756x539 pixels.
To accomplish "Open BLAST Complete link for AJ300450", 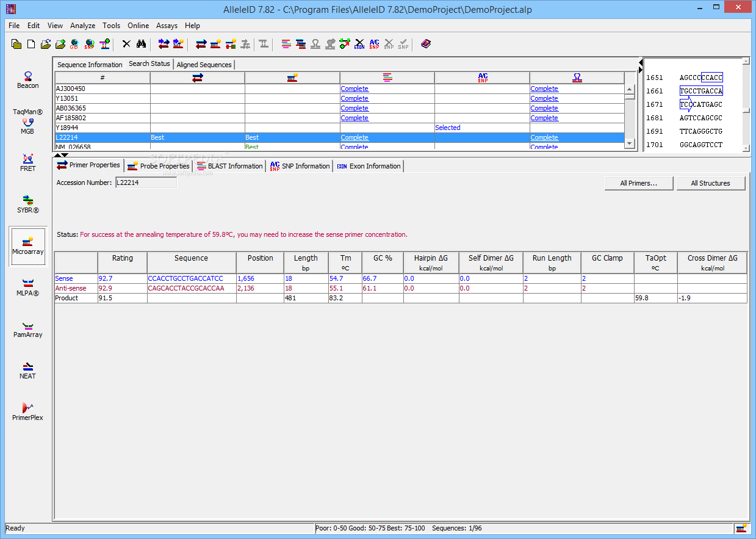I will 355,89.
